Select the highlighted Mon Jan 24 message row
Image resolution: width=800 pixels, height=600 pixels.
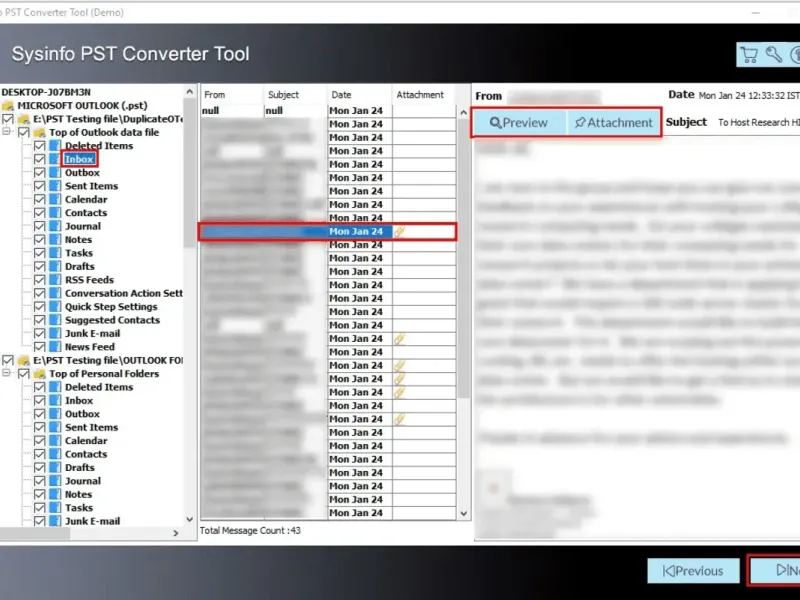pyautogui.click(x=328, y=232)
